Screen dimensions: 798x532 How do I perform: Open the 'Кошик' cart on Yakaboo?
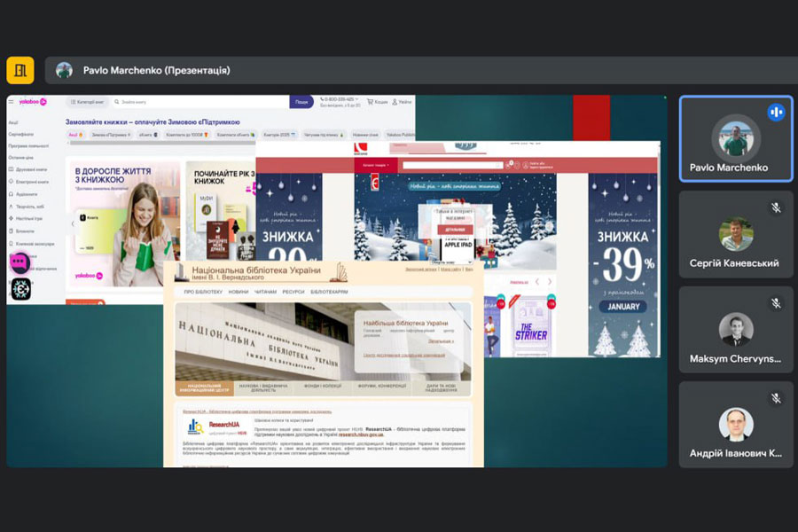coord(377,102)
